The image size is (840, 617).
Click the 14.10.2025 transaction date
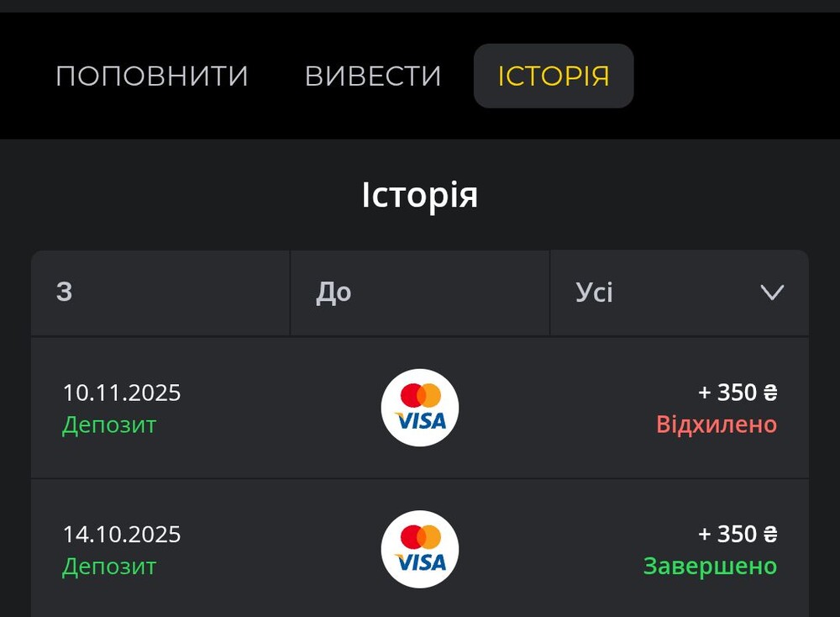[122, 534]
